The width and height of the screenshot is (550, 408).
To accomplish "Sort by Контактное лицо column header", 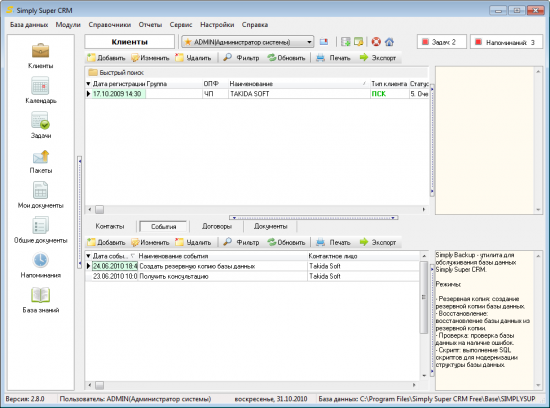I will tap(363, 256).
